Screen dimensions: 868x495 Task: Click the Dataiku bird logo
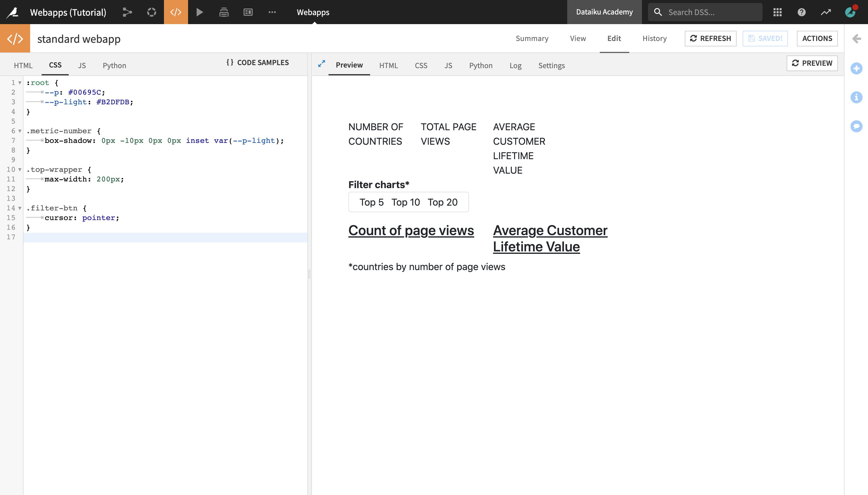[x=13, y=12]
